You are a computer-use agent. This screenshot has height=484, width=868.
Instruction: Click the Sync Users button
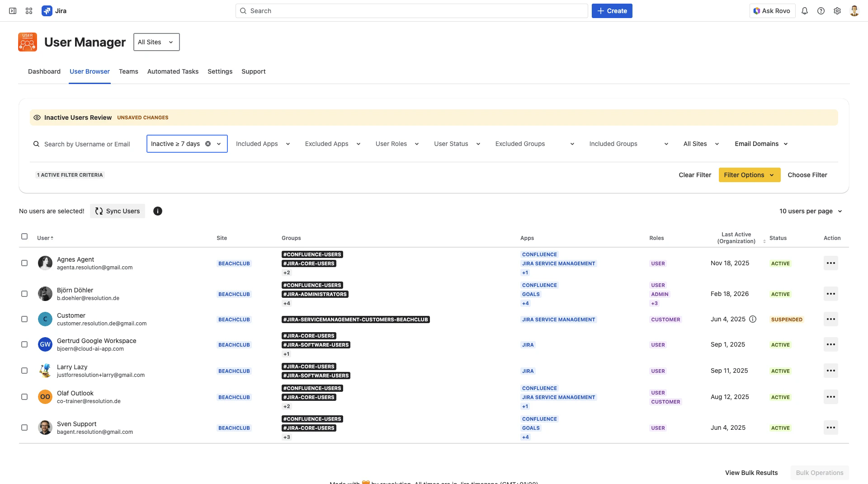tap(118, 211)
